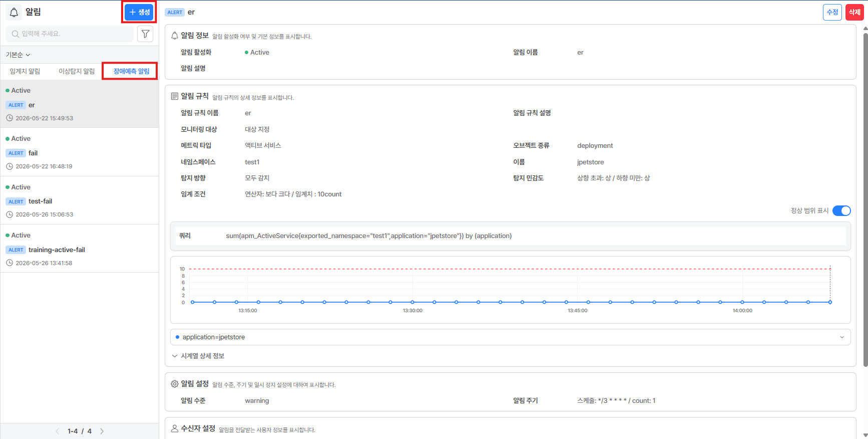Select the 장애예측 알림 tab

click(x=131, y=71)
